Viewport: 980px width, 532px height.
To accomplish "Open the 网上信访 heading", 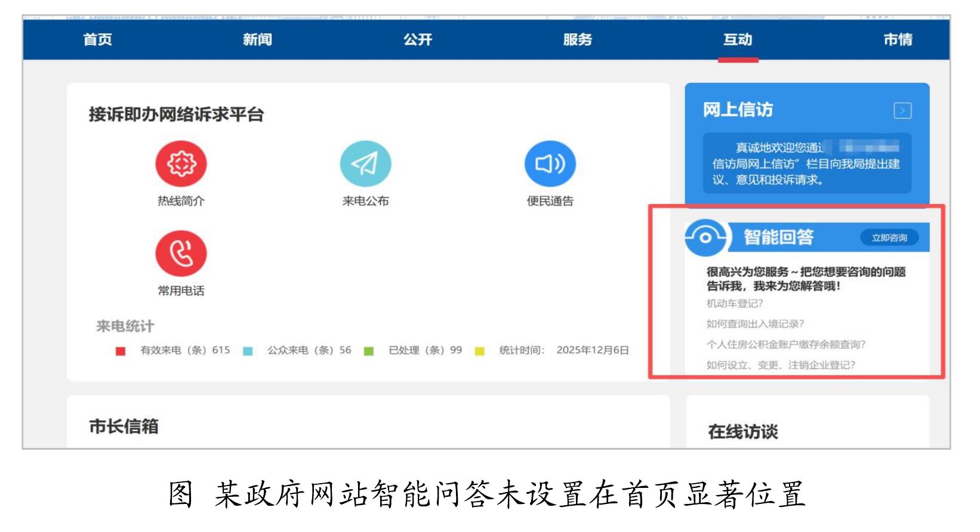I will [x=738, y=110].
